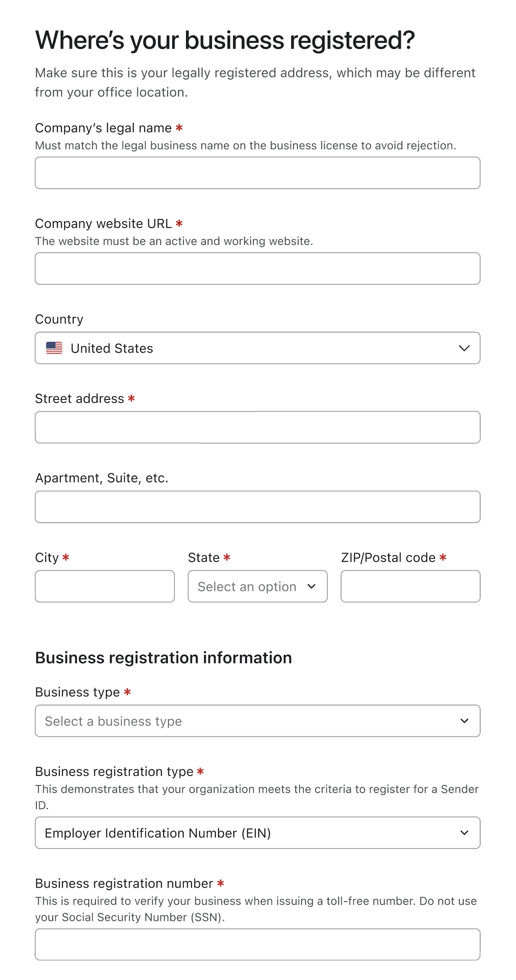The image size is (516, 980).
Task: Select the Street address input box
Action: click(x=258, y=427)
